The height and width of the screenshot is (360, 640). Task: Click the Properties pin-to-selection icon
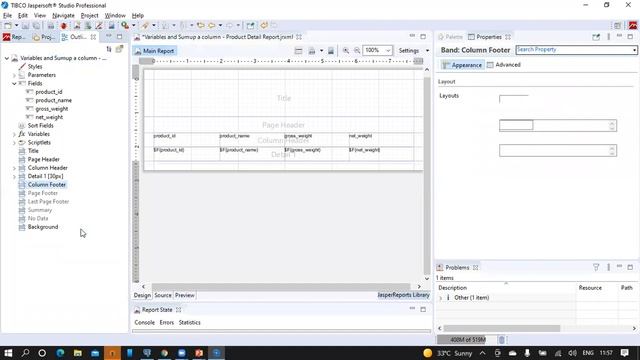[596, 37]
